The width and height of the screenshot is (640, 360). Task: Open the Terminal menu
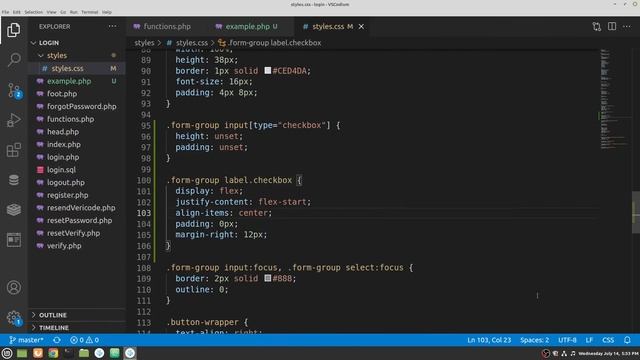[x=89, y=12]
